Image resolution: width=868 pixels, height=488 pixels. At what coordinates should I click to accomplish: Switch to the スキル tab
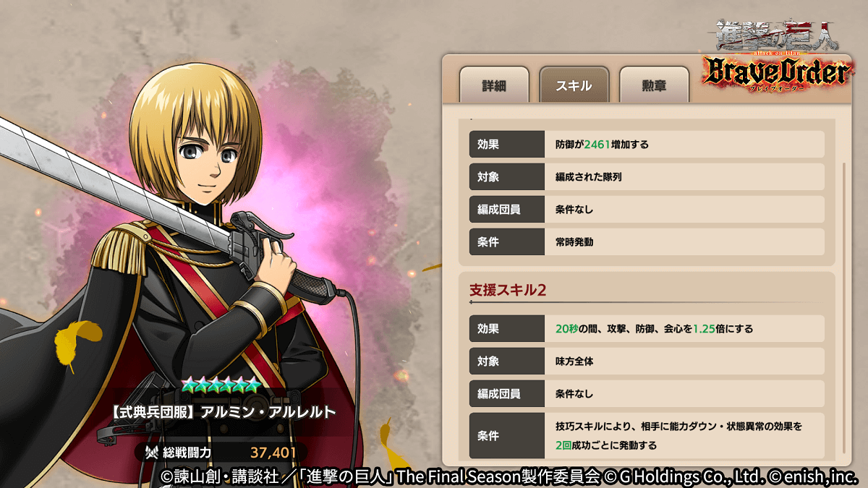(x=574, y=85)
